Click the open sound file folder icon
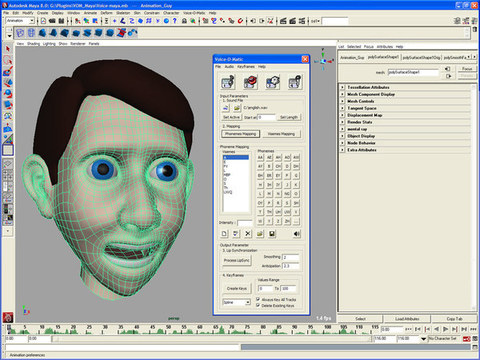 [237, 108]
